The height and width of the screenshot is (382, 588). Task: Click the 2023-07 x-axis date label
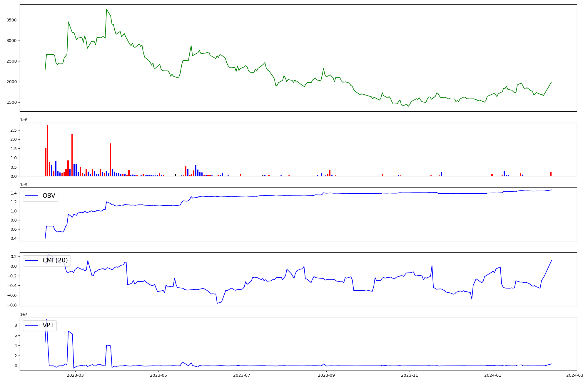(242, 375)
